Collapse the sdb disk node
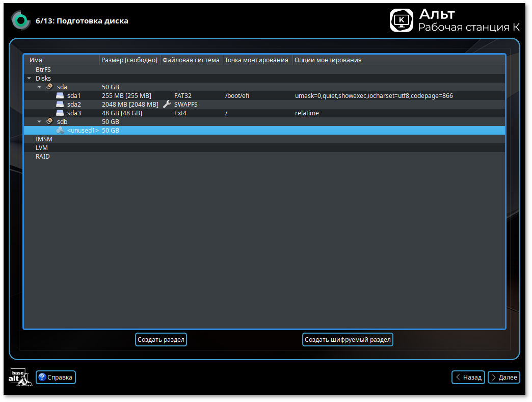This screenshot has width=532, height=402. tap(39, 121)
